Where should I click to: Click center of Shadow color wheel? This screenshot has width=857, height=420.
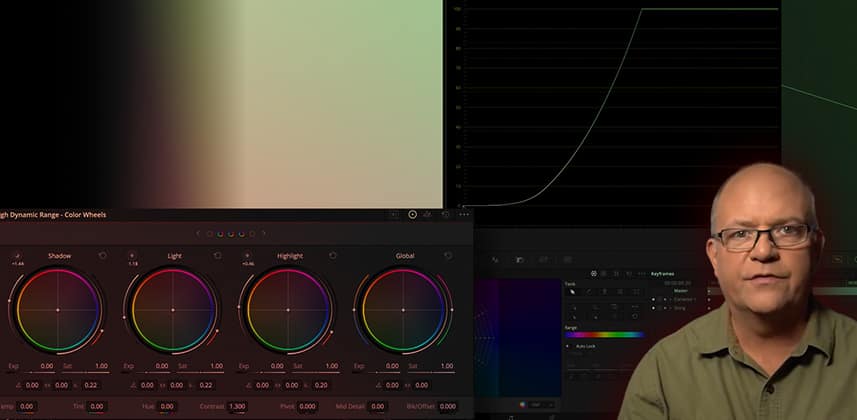tap(57, 310)
